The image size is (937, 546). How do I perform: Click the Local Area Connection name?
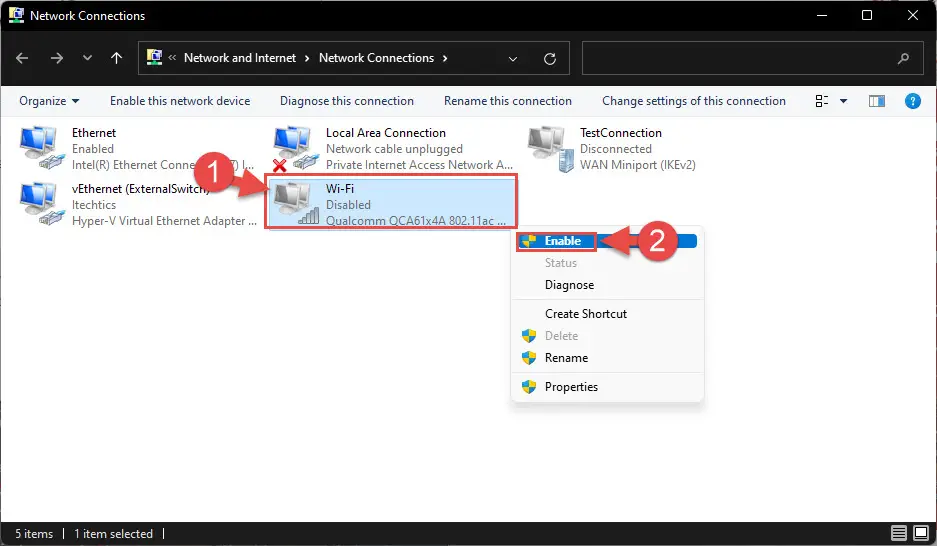pos(385,133)
